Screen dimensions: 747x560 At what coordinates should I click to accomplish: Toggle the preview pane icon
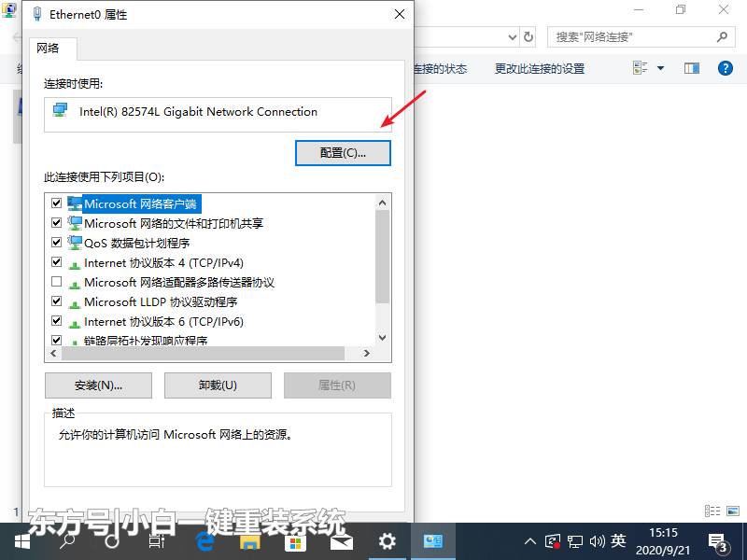pyautogui.click(x=692, y=68)
